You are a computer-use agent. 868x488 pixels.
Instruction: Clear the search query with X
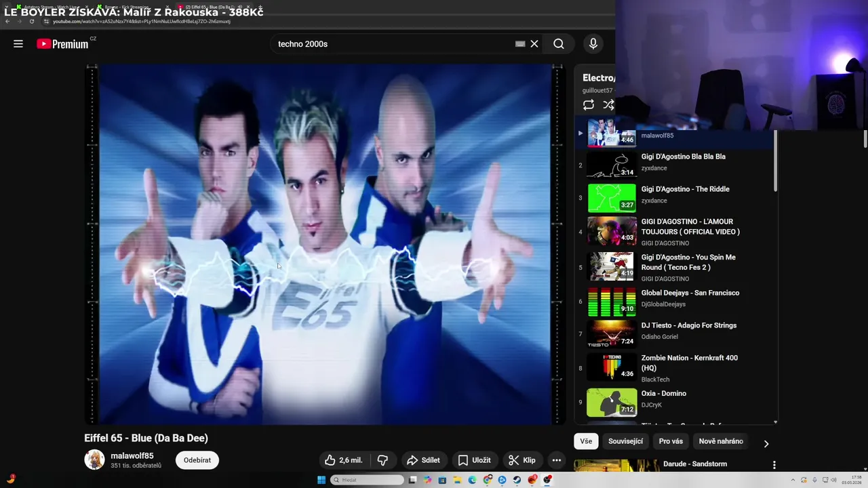[534, 44]
